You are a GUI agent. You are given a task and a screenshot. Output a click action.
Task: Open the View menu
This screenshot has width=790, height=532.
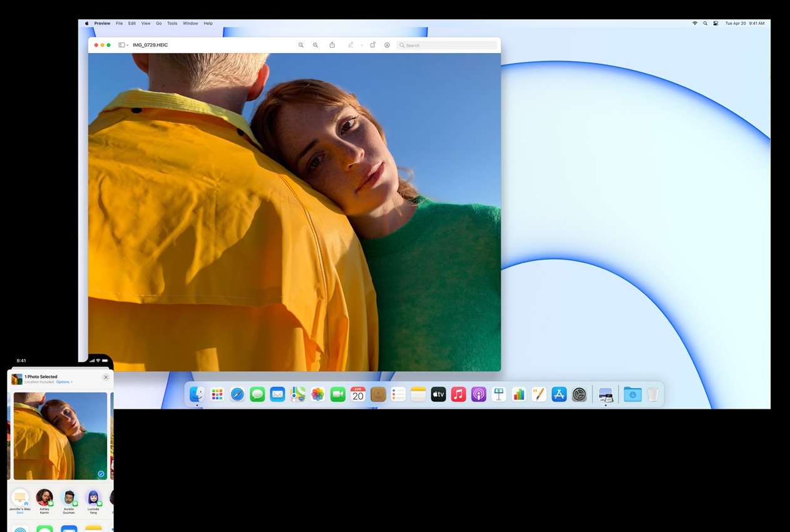146,23
